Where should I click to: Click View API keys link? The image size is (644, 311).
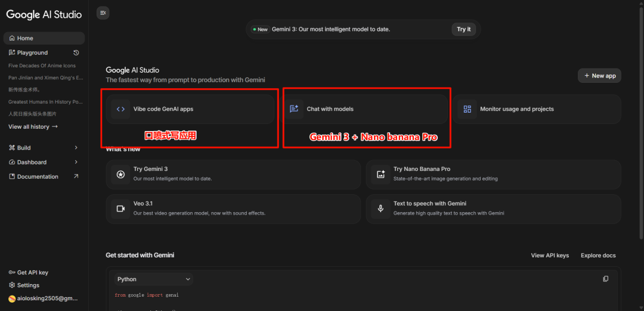[550, 255]
